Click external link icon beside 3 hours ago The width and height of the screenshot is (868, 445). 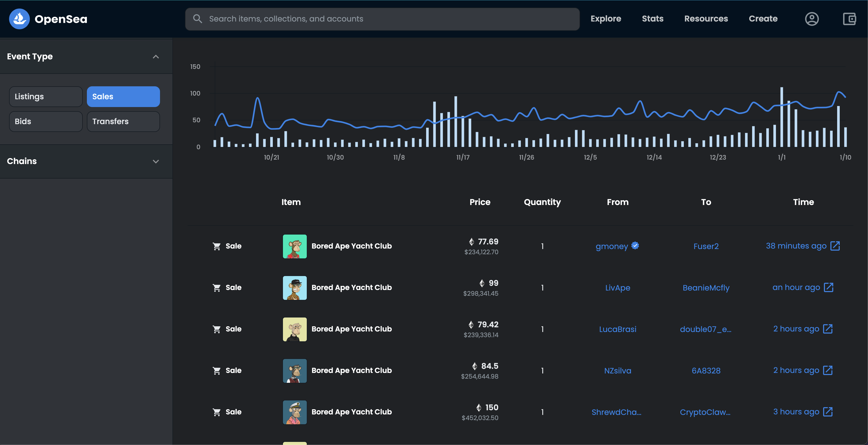[x=828, y=412]
